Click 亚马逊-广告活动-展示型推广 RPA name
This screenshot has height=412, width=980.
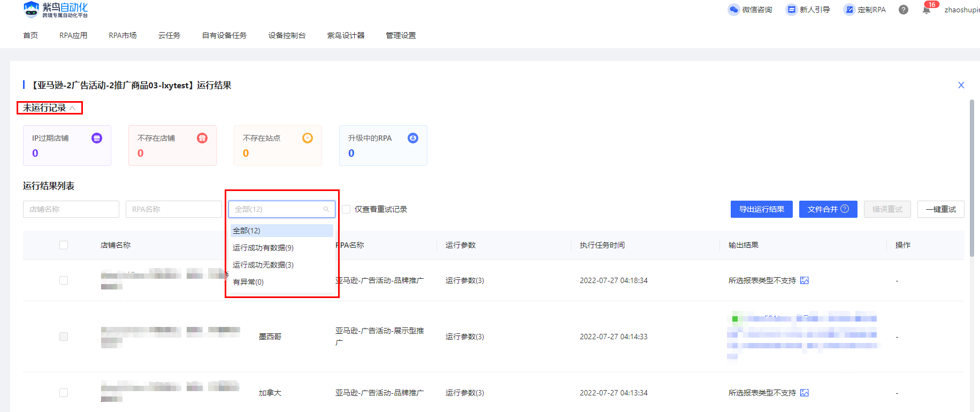pos(380,337)
